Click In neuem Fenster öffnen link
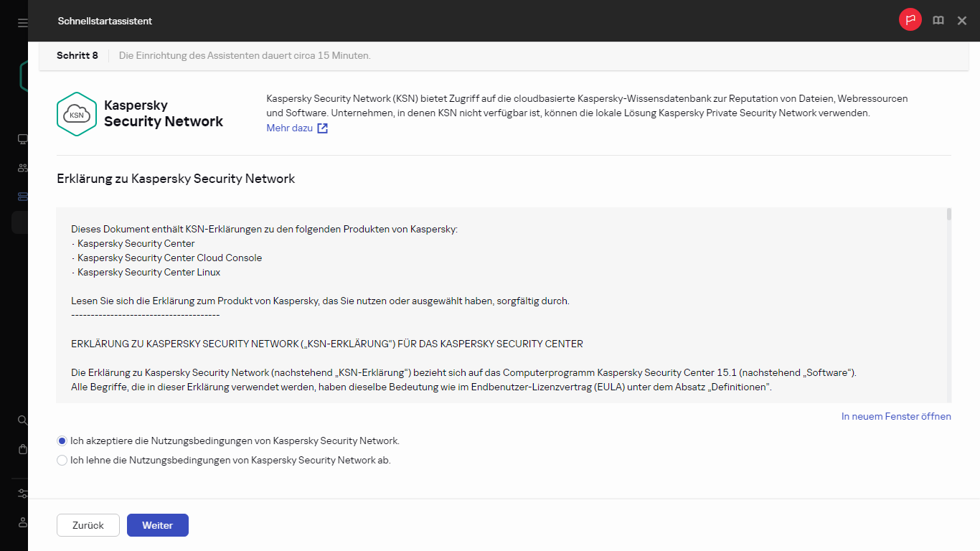This screenshot has width=980, height=551. pyautogui.click(x=895, y=415)
